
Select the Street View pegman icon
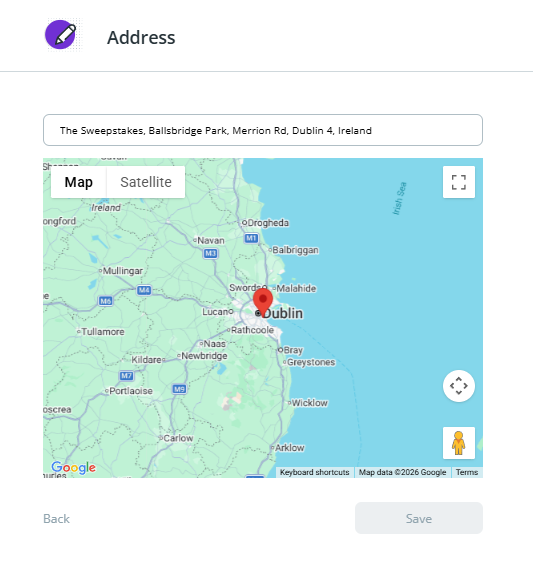click(x=459, y=443)
